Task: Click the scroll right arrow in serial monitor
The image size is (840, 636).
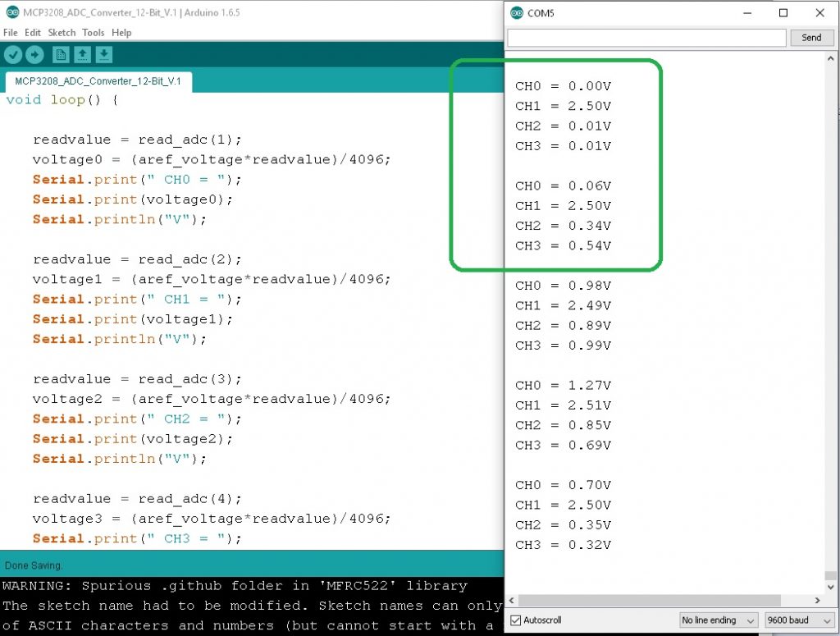Action: coord(818,600)
